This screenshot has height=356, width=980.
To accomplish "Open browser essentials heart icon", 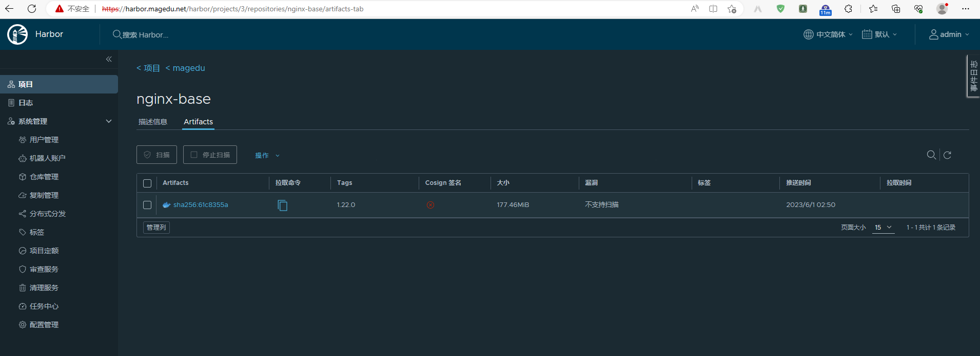I will tap(918, 9).
